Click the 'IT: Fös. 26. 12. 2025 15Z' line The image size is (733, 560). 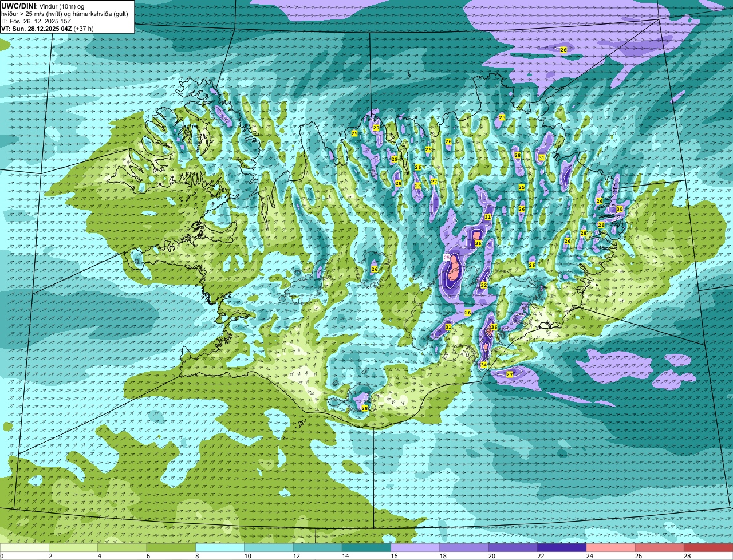(x=36, y=21)
